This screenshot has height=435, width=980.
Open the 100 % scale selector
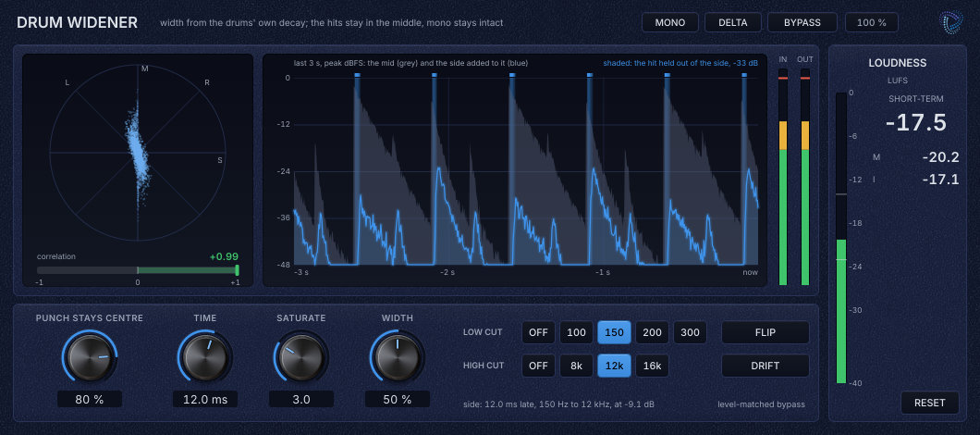pos(871,22)
